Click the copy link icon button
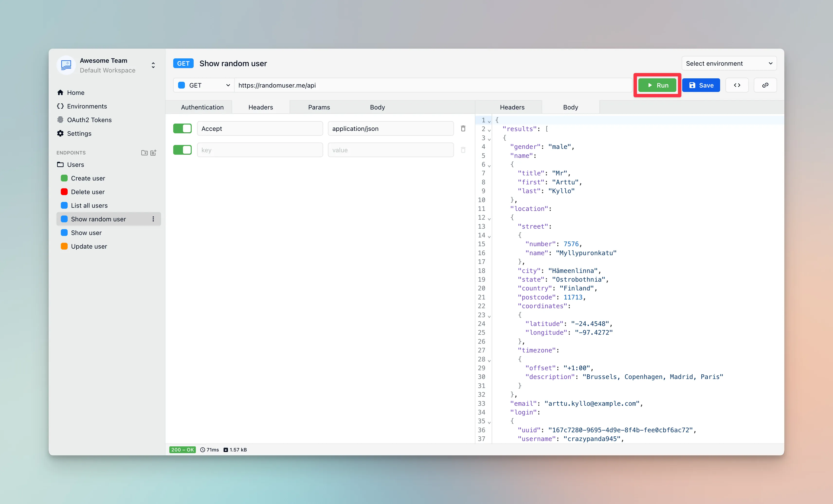Screen dimensions: 833x504 [765, 85]
